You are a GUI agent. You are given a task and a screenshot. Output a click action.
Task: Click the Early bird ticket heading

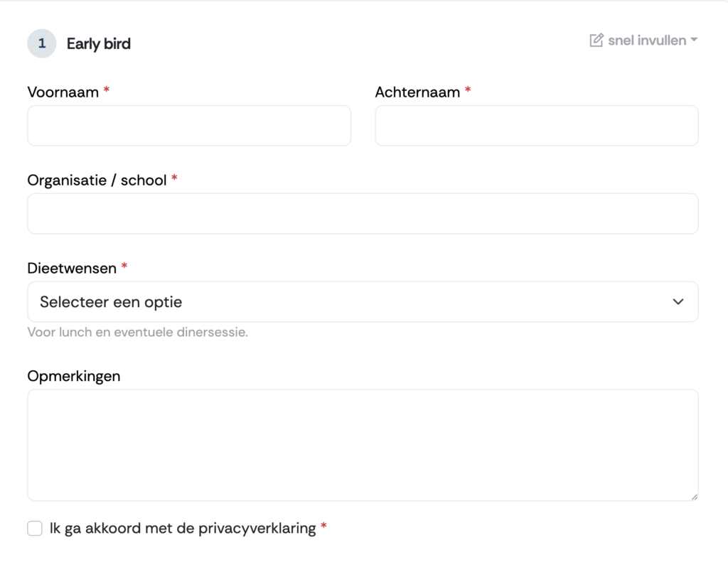(x=98, y=43)
